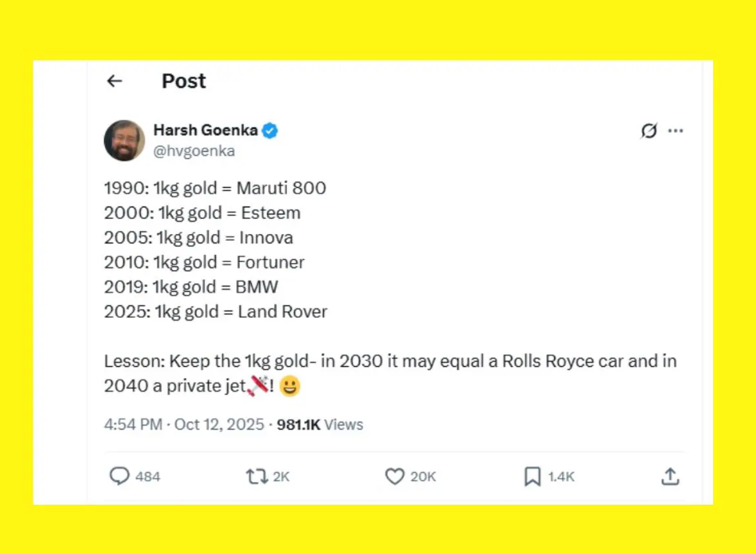Open the three-dot more options menu
This screenshot has width=756, height=554.
click(676, 131)
